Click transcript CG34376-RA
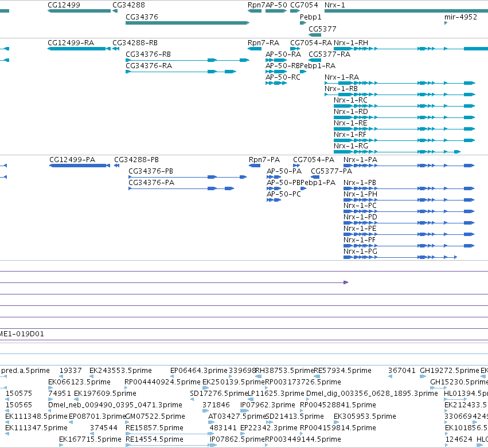The image size is (488, 448). (181, 72)
